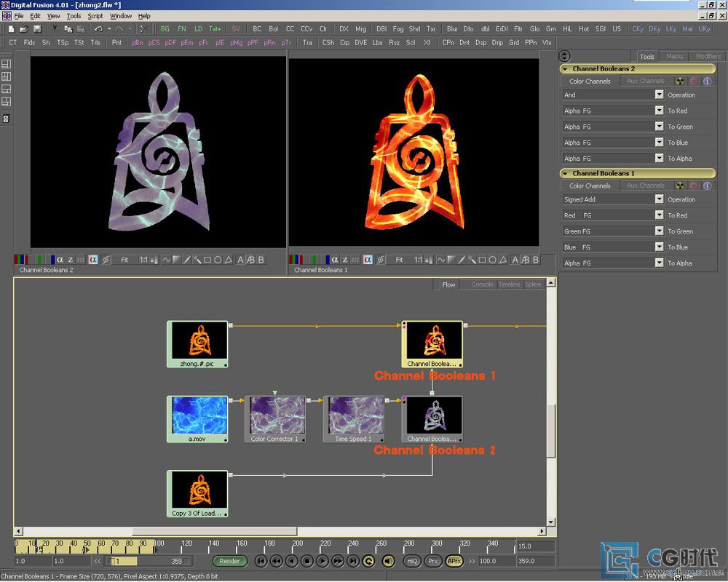Viewport: 728px width, 582px height.
Task: Toggle the HiQ high quality button
Action: click(x=412, y=561)
